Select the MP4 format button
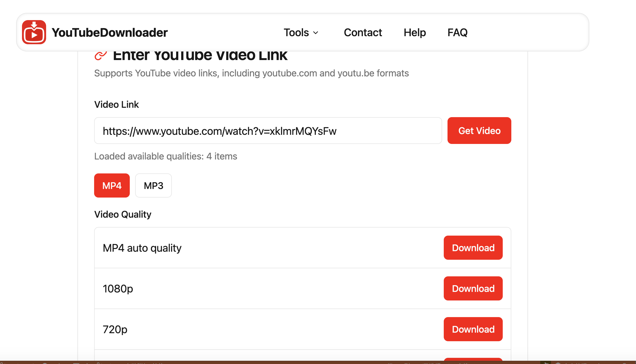This screenshot has width=636, height=364. pyautogui.click(x=112, y=185)
